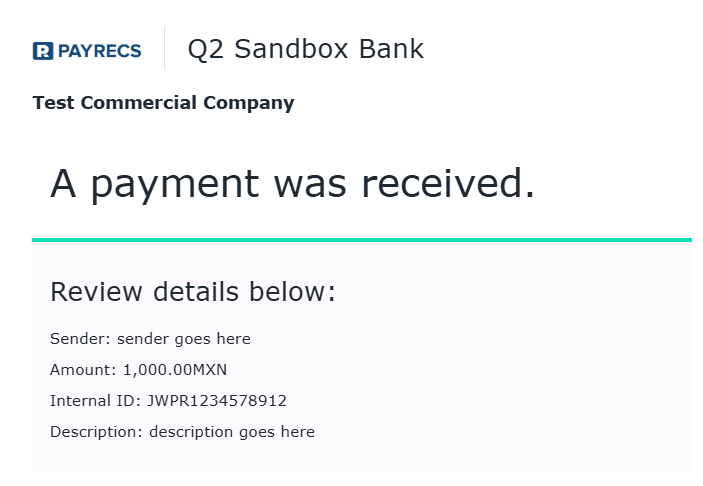
Task: Click the MXN currency code
Action: [210, 370]
